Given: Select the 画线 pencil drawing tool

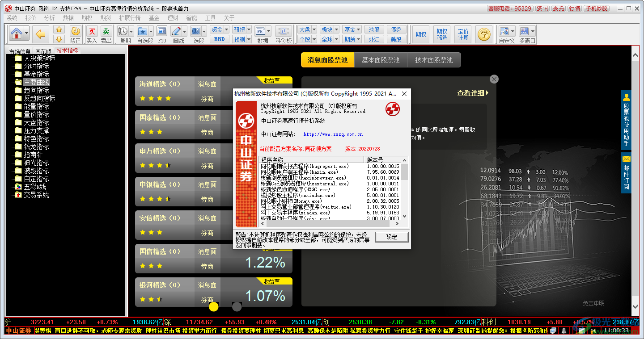Looking at the screenshot, I should [176, 31].
